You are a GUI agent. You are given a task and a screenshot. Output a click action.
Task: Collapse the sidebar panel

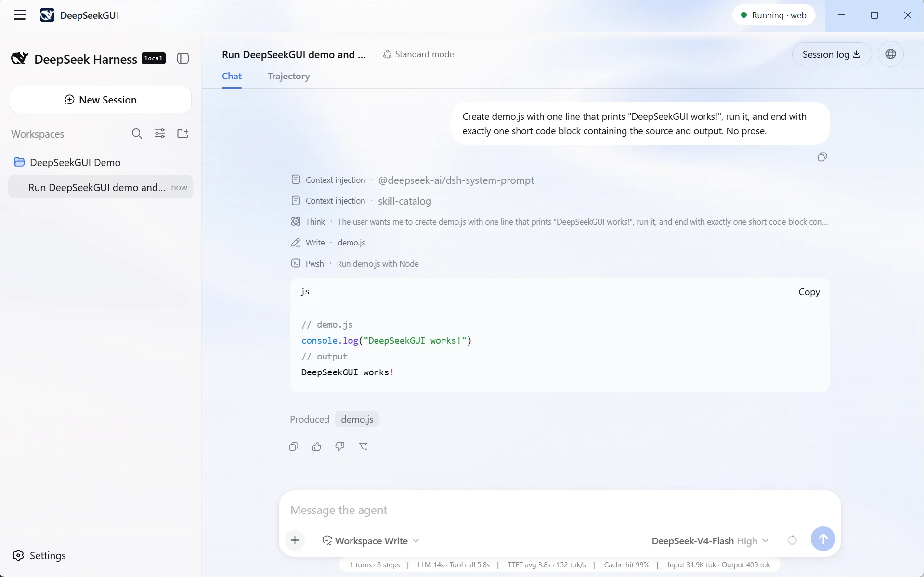pyautogui.click(x=183, y=58)
